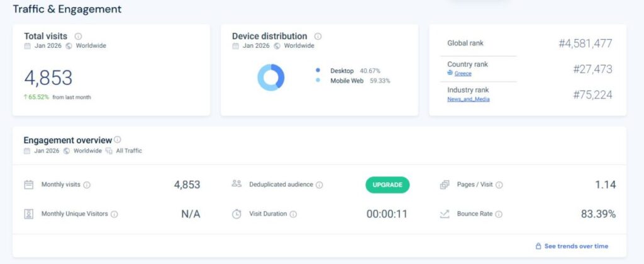Screen dimensions: 644x264
Task: Click info icon beside Device distribution
Action: 318,37
